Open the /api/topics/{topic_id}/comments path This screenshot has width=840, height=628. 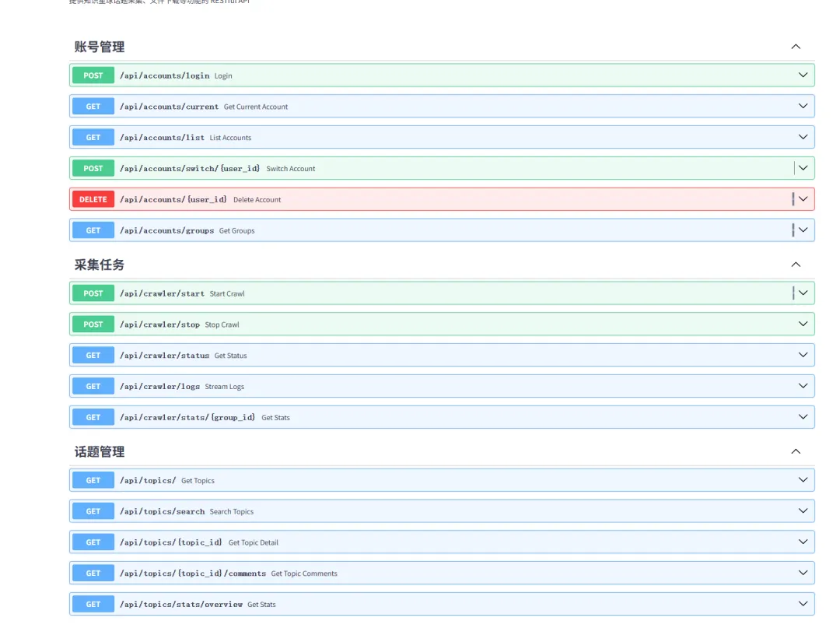[193, 574]
